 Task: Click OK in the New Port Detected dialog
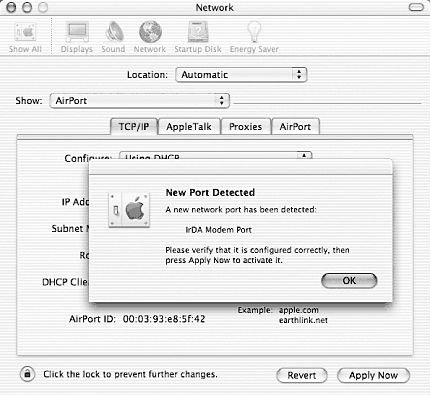click(349, 281)
